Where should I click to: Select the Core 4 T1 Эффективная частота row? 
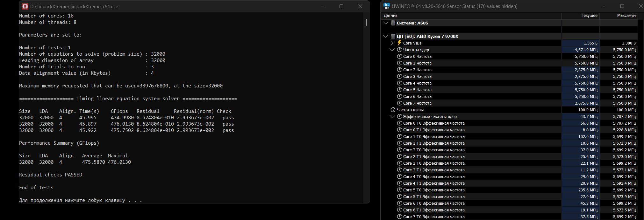click(x=509, y=183)
